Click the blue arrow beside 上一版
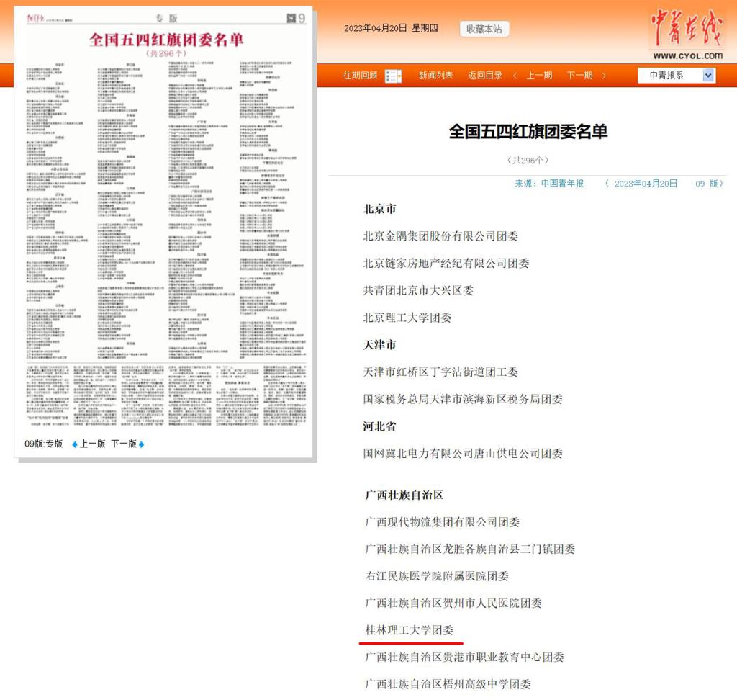 [74, 444]
